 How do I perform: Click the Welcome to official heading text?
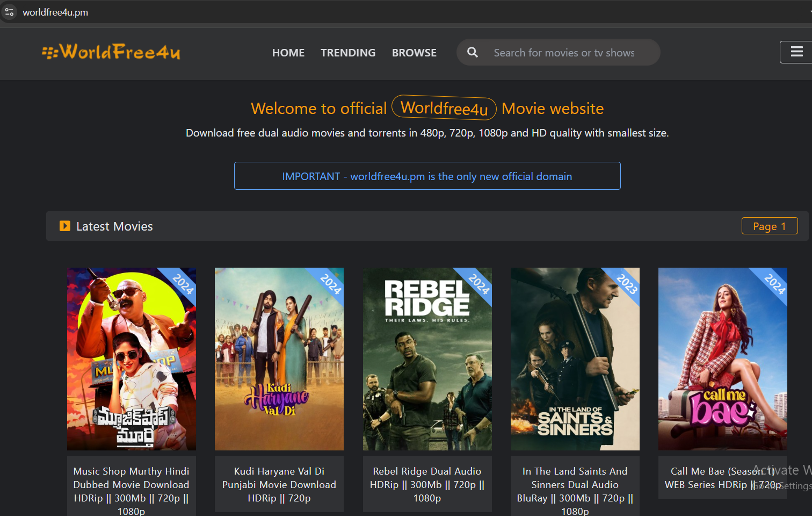tap(319, 108)
